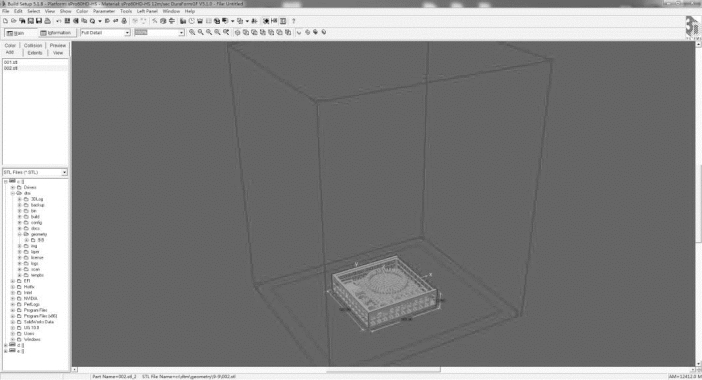Viewport: 702px width, 380px height.
Task: Click the last magnifier zoom icon
Action: pos(226,32)
